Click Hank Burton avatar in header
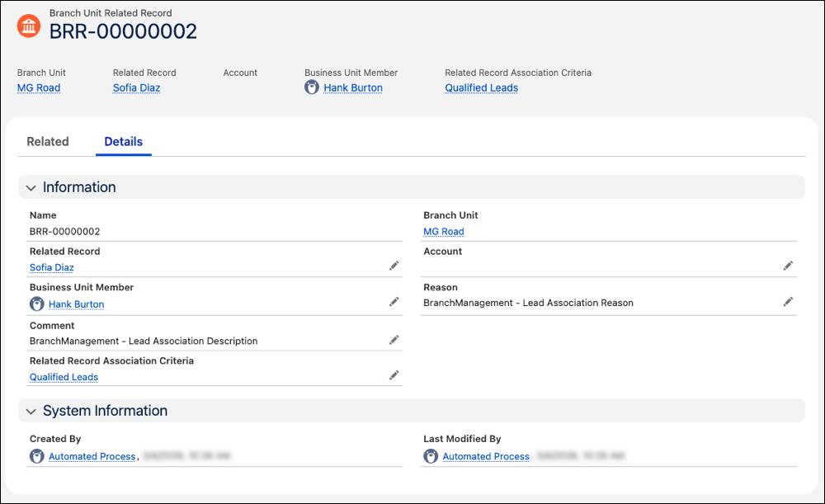 point(312,87)
